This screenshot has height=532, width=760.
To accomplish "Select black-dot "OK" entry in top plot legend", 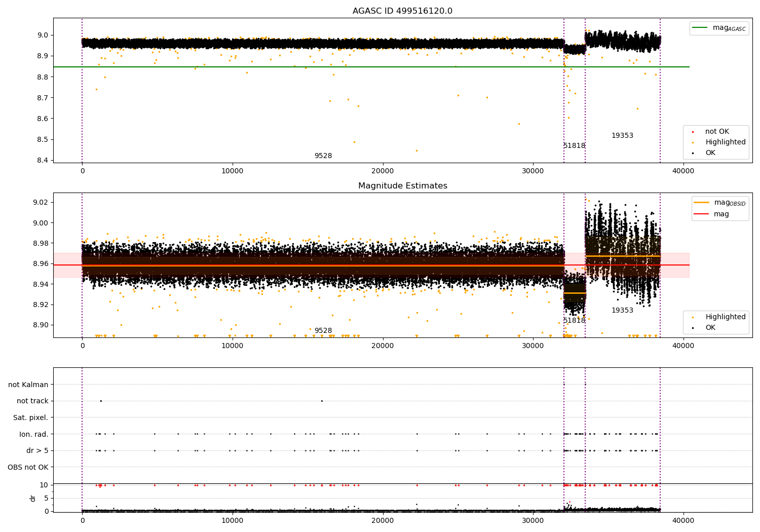I will [x=710, y=153].
